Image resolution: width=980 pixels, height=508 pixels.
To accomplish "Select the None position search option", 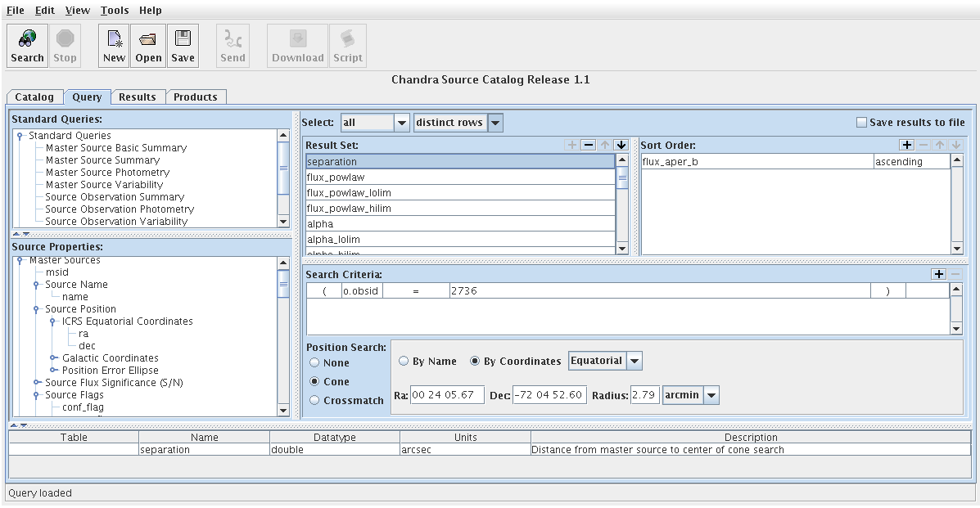I will tap(314, 363).
